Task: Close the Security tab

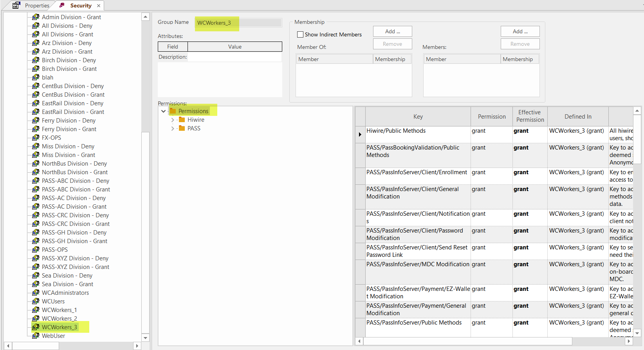Action: (x=99, y=5)
